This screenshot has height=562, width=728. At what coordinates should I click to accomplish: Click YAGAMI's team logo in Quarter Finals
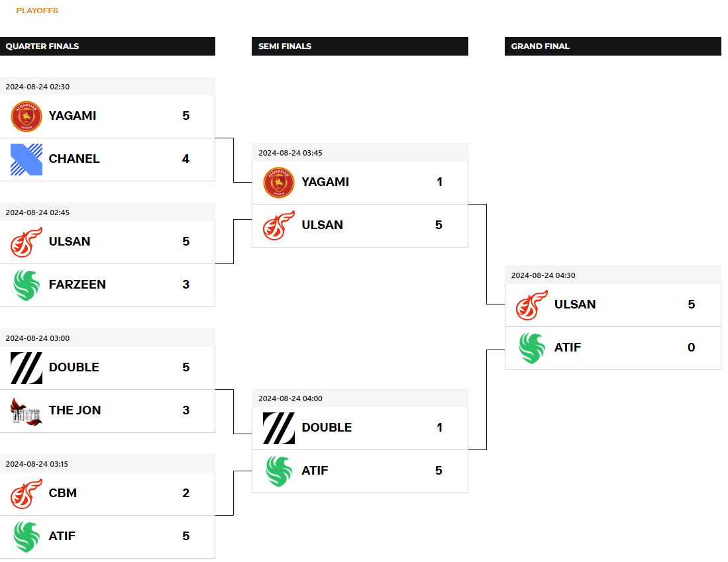pos(26,117)
